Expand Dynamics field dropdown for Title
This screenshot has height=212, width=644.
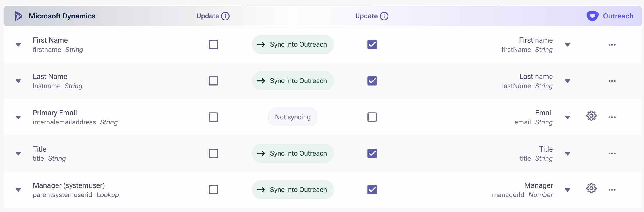pyautogui.click(x=18, y=154)
